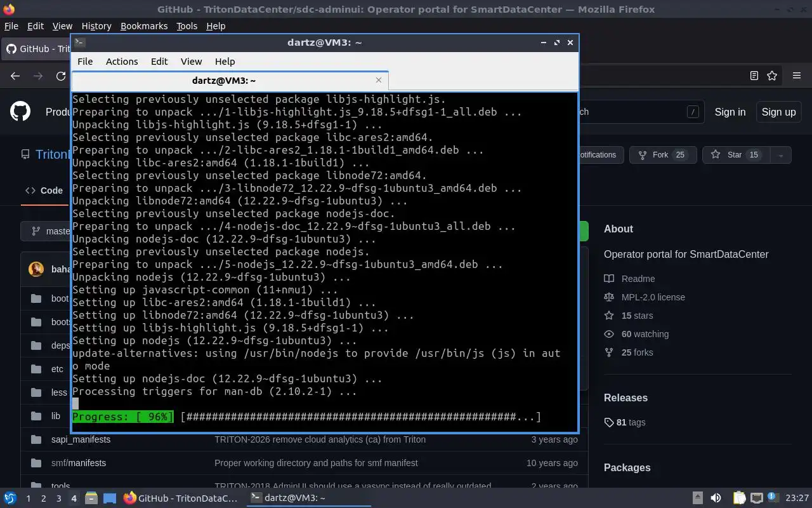Viewport: 812px width, 508px height.
Task: Open the terminal's Help menu
Action: [225, 62]
